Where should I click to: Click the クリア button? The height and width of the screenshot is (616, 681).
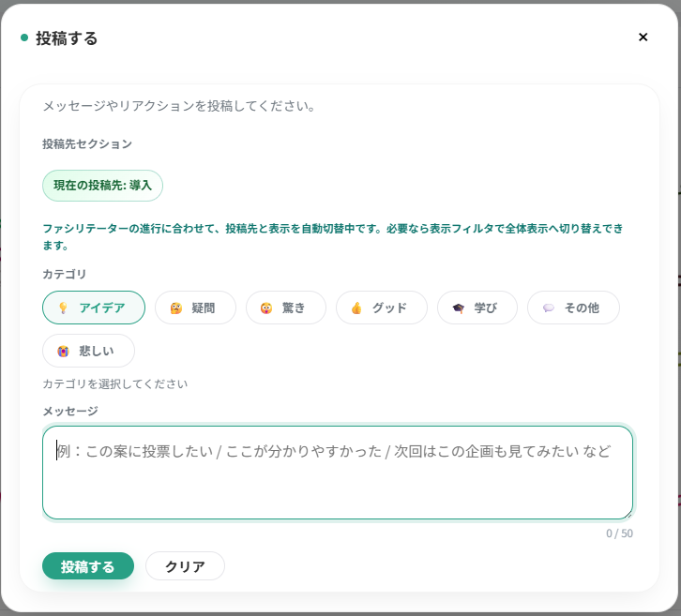[185, 566]
